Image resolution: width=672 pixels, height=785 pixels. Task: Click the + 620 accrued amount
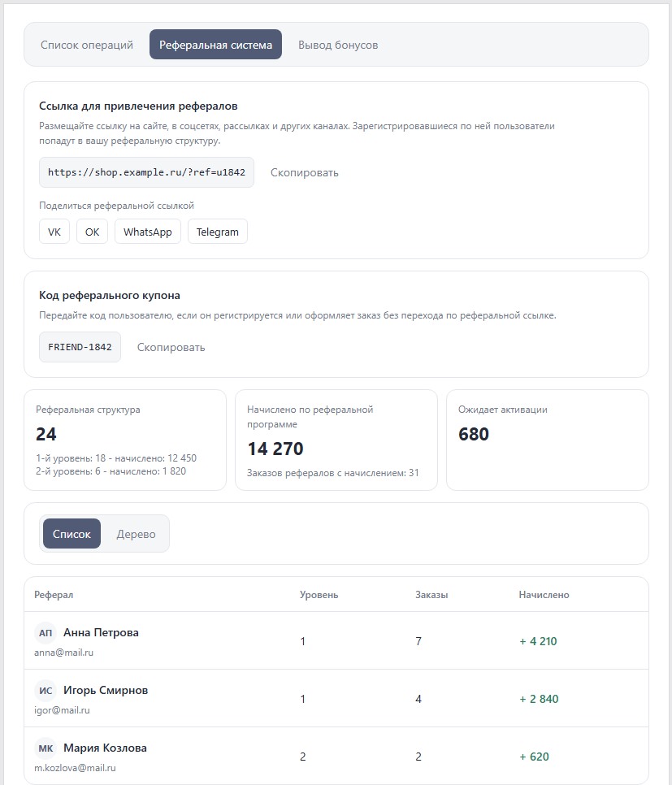pyautogui.click(x=535, y=757)
